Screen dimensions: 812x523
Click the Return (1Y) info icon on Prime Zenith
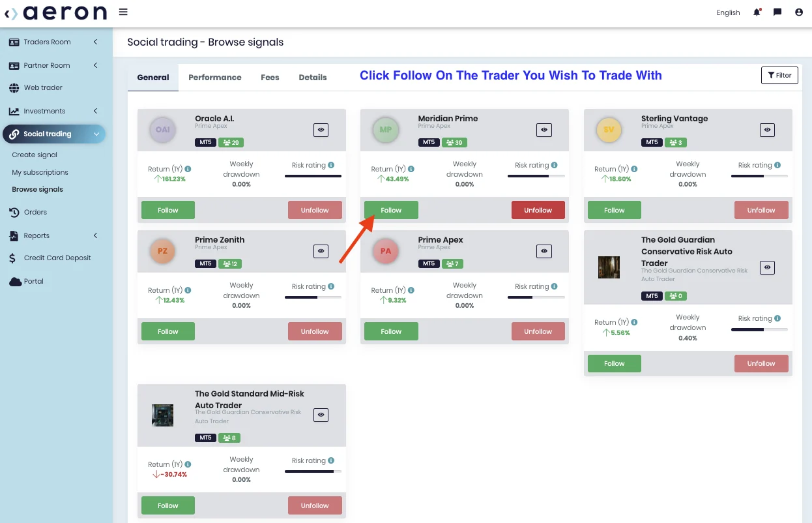point(188,290)
